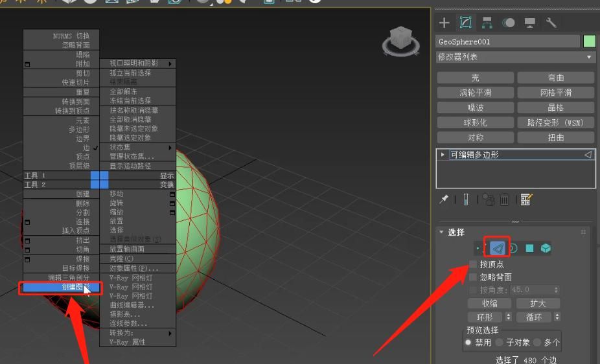Click the 涡轮平滑 modifier button
Screen dimensions: 600x364
(475, 93)
